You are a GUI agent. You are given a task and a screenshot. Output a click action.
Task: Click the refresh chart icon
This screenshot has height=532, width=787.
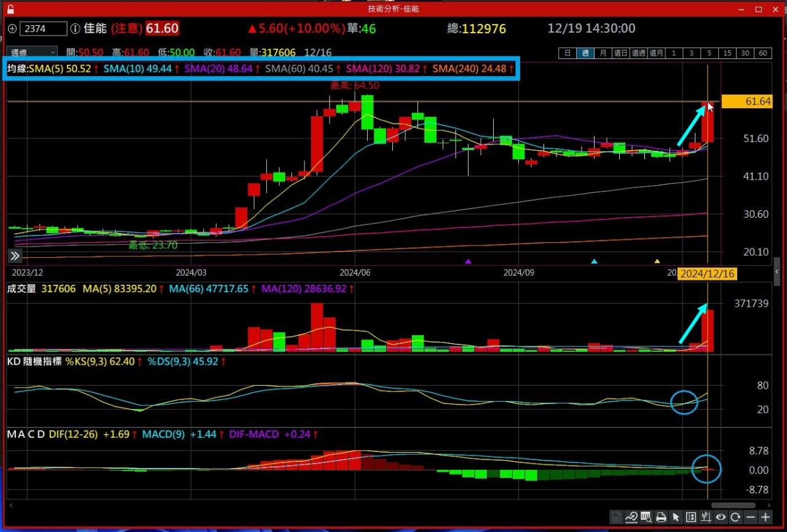click(735, 517)
